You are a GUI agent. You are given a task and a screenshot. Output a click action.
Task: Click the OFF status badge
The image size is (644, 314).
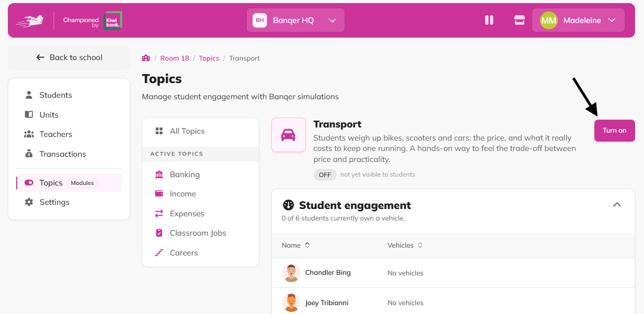coord(325,175)
